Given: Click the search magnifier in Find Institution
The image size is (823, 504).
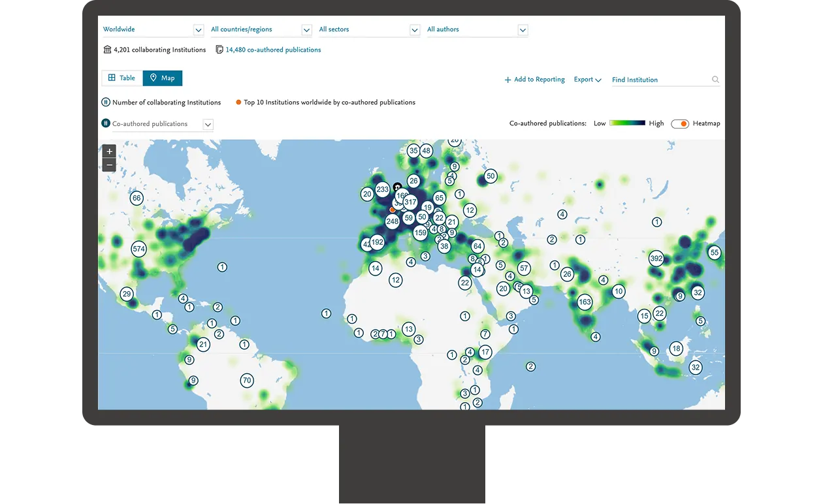Looking at the screenshot, I should point(715,80).
